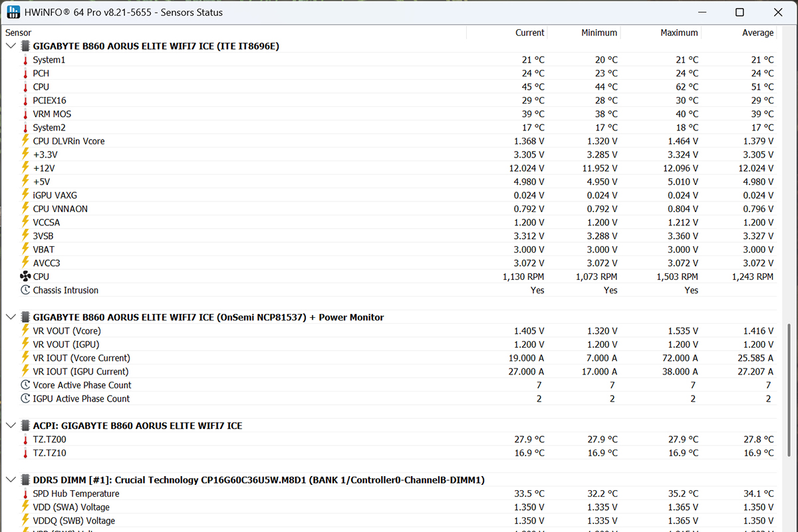Click the thermometer icon beside VRM MOS

(25, 114)
